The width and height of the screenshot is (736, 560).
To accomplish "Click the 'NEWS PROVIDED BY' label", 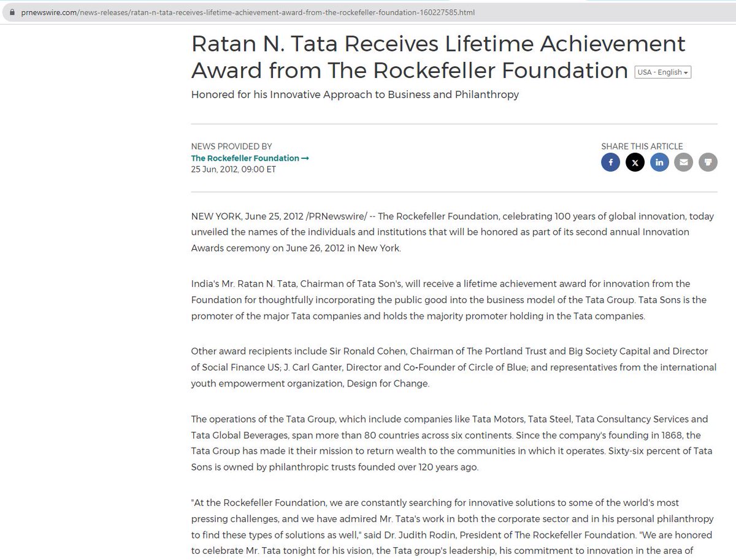I will [x=231, y=147].
